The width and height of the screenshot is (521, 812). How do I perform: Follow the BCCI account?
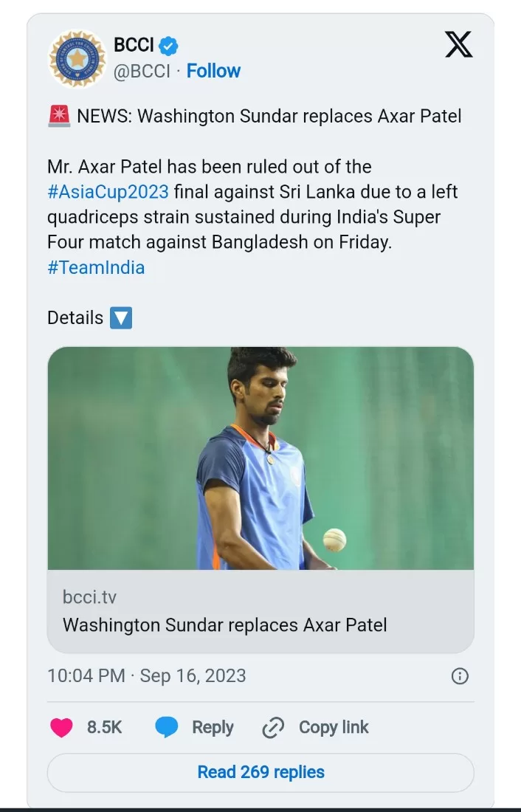213,71
